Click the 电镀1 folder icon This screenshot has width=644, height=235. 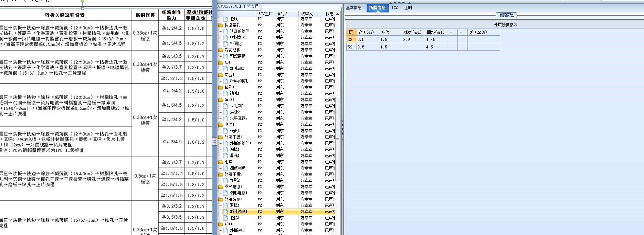pos(221,124)
